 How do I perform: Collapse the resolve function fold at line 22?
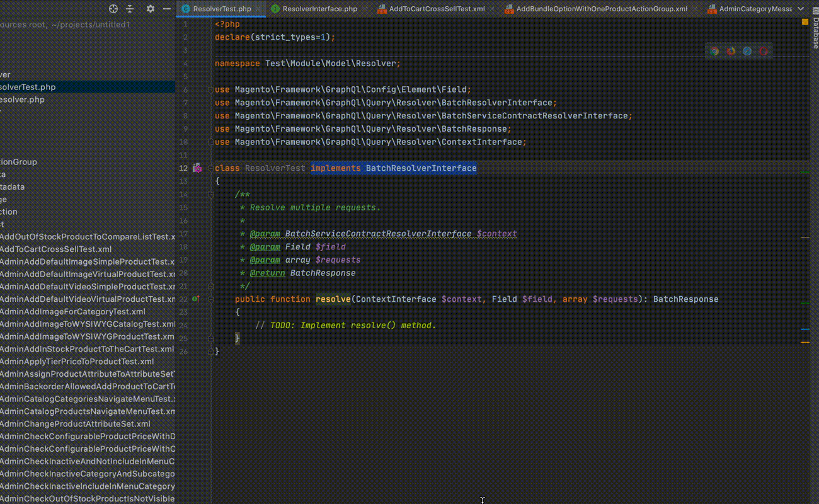(x=212, y=299)
